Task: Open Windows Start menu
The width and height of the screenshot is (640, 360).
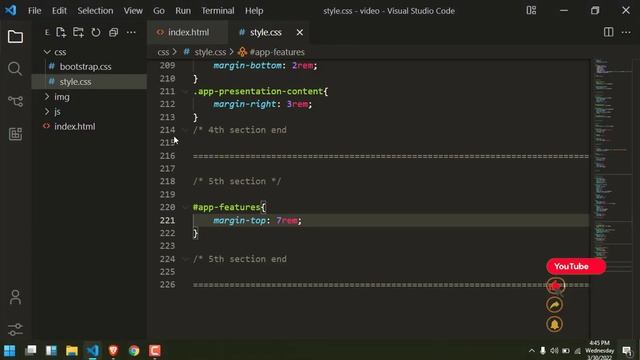Action: 9,351
